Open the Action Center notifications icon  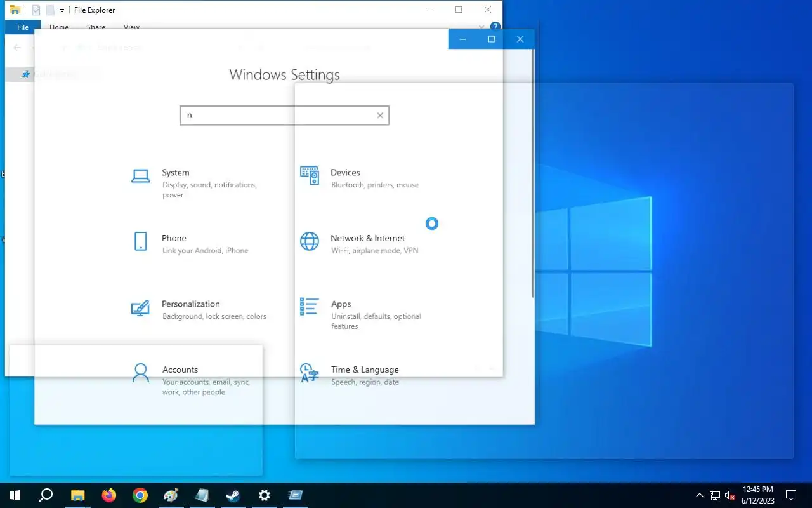791,495
